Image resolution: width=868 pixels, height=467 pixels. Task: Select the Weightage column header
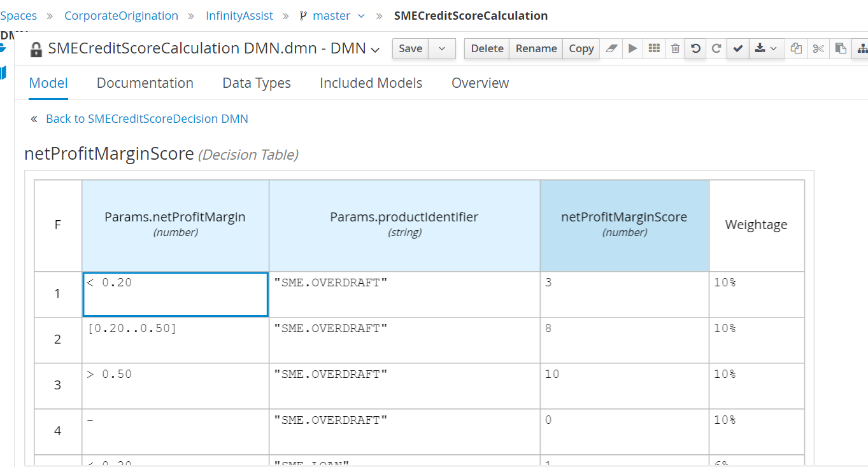click(757, 225)
